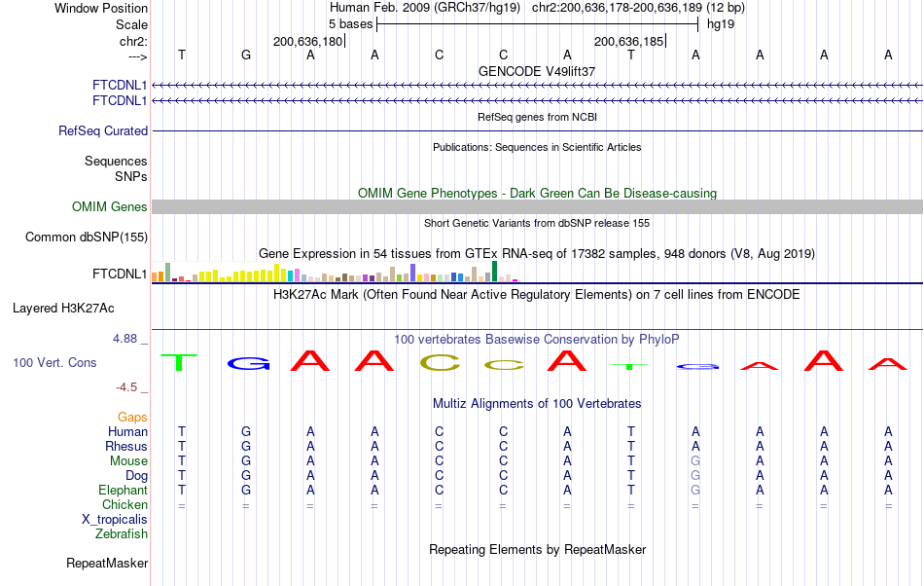The image size is (924, 586).
Task: Click the -4.5 conservation scale value
Action: pyautogui.click(x=126, y=386)
